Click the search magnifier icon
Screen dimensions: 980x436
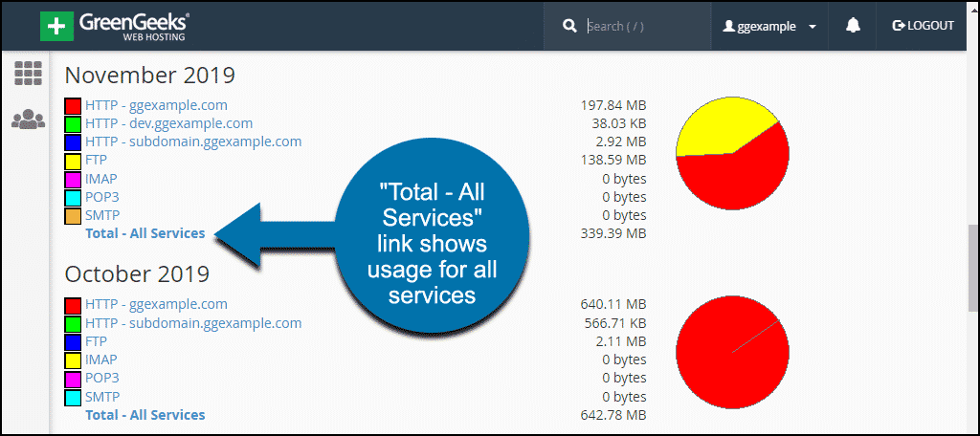tap(569, 26)
